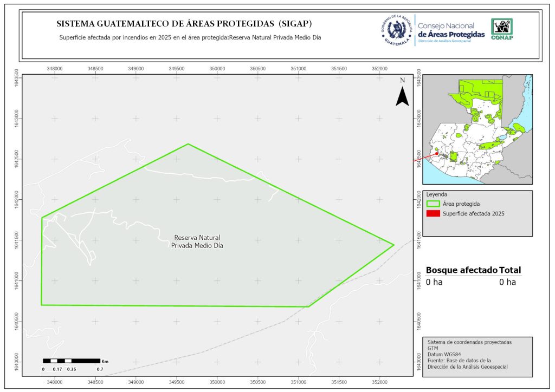Click the green CONAP logo
The image size is (555, 392).
[501, 29]
